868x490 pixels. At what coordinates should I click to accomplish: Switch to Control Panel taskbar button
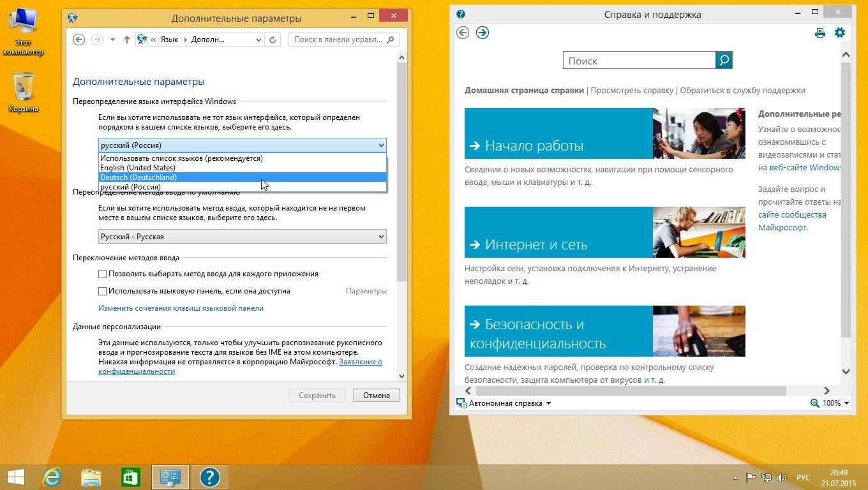170,477
